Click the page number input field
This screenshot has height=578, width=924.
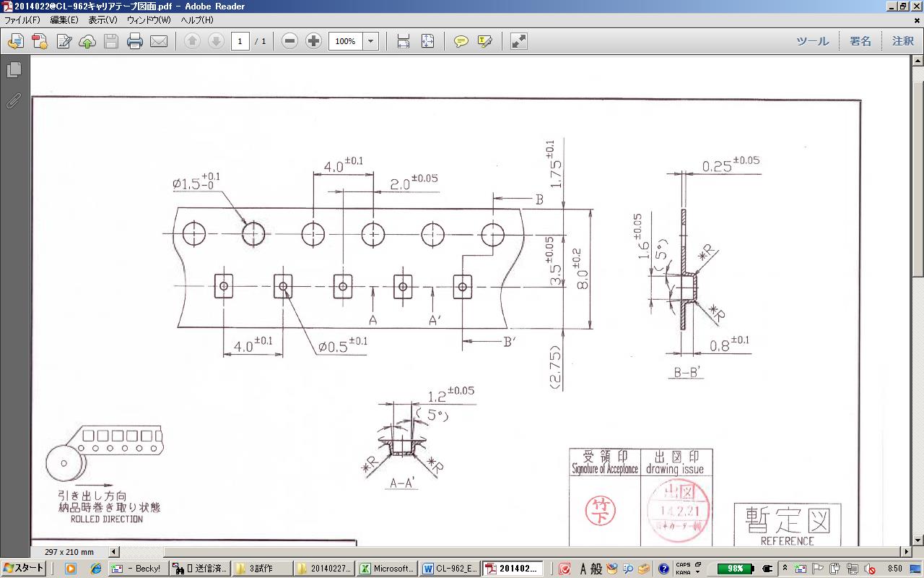tap(240, 41)
